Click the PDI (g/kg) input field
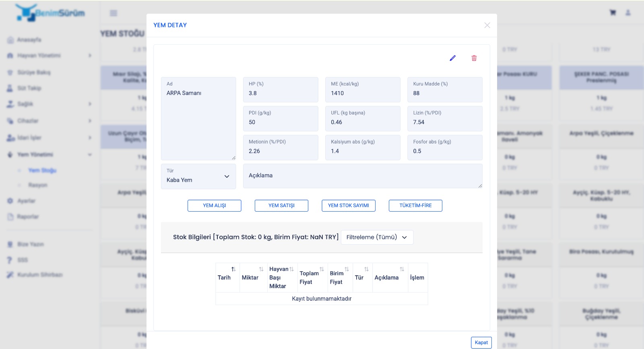This screenshot has width=644, height=349. click(281, 118)
